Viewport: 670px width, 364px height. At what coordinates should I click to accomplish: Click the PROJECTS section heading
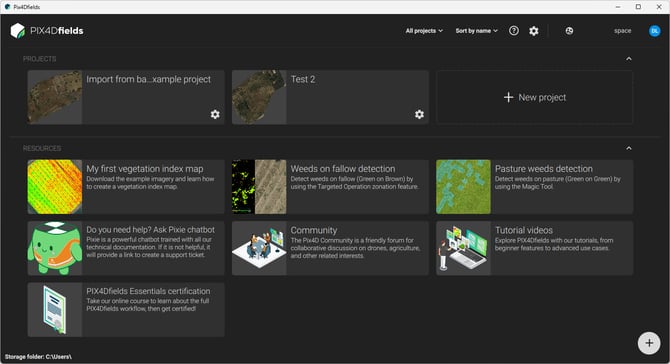(39, 59)
